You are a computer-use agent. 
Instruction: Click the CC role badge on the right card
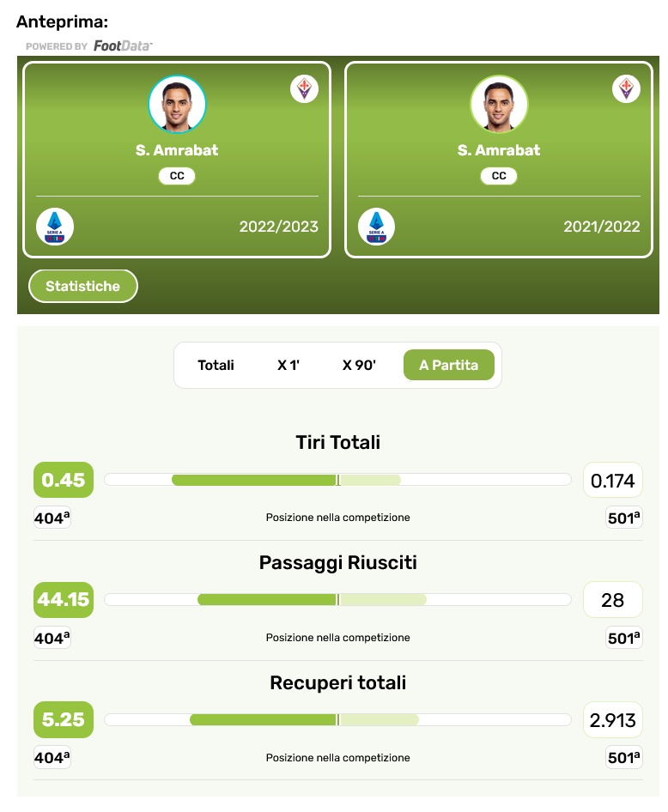pos(499,176)
